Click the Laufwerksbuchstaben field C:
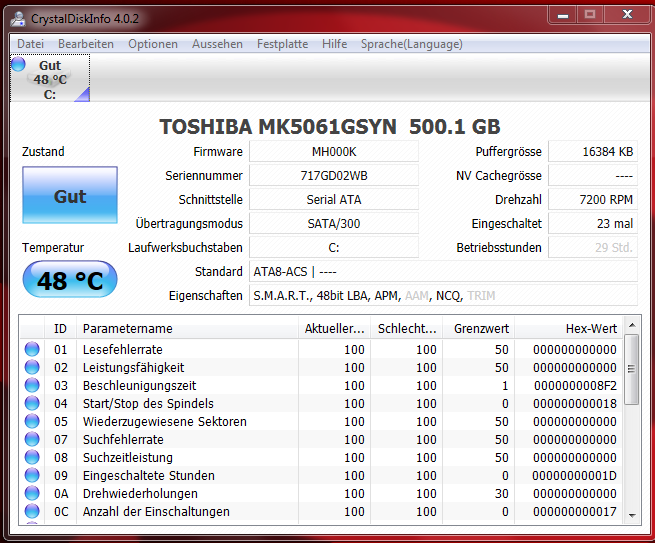 pos(334,247)
